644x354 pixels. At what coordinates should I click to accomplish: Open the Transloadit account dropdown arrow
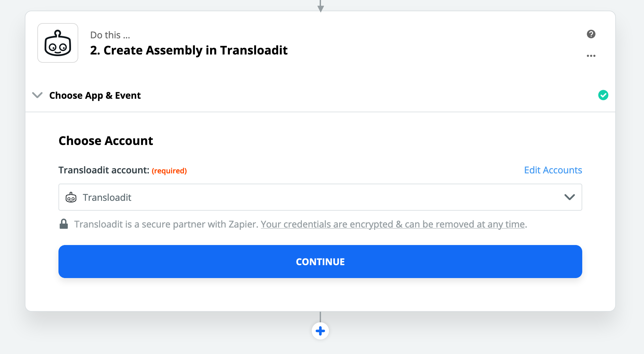(x=569, y=197)
